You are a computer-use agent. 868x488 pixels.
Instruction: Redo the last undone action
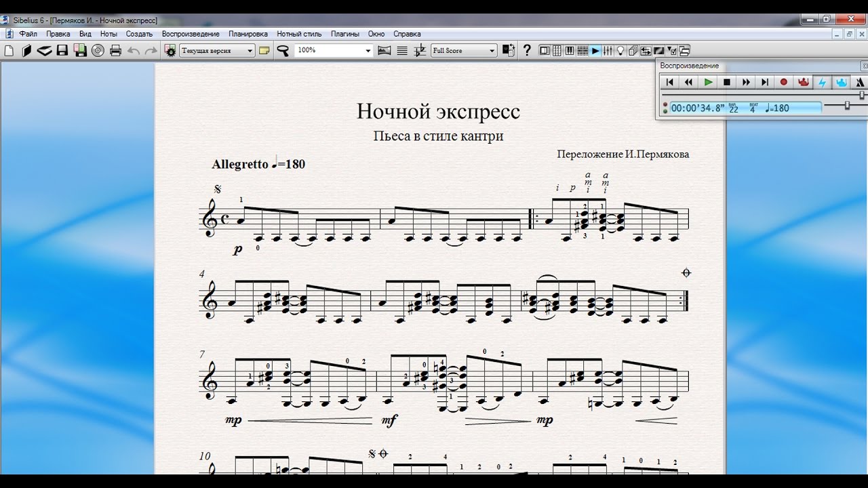click(x=151, y=50)
